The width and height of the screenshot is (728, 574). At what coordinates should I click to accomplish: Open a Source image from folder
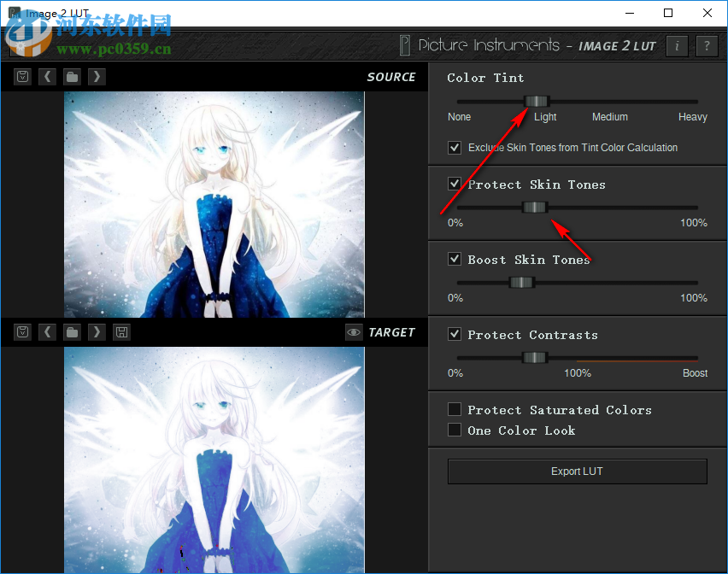pos(72,76)
